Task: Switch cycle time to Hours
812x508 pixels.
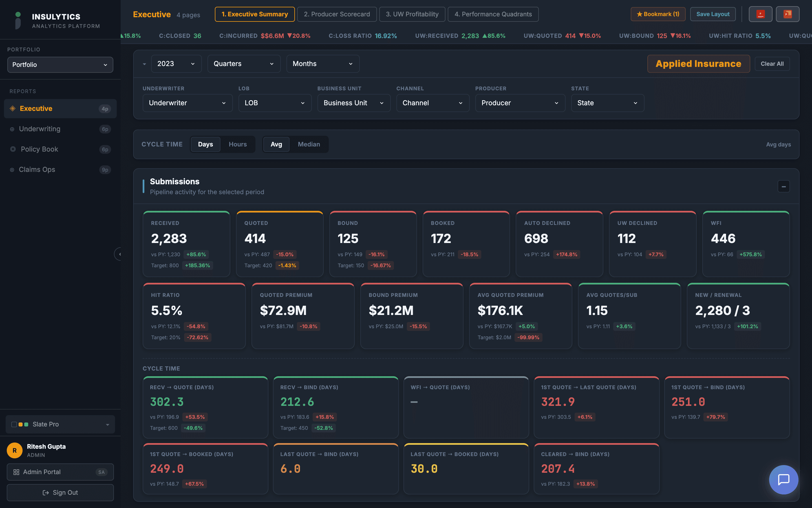Action: (x=238, y=144)
